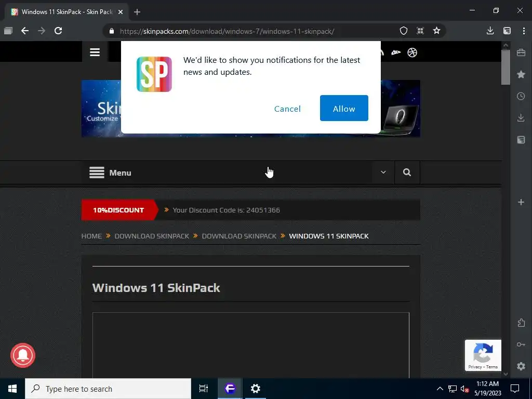This screenshot has width=532, height=399.
Task: Click the page vertical scrollbar thumb
Action: click(506, 67)
